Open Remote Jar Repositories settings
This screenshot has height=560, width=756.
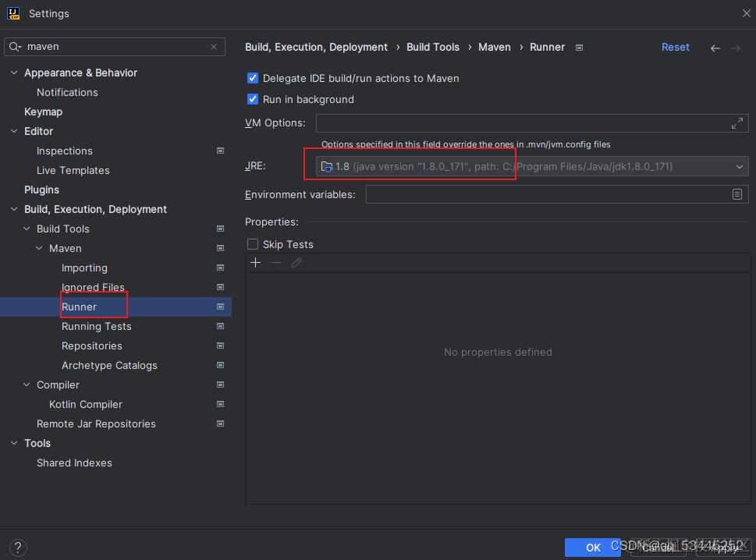coord(97,424)
